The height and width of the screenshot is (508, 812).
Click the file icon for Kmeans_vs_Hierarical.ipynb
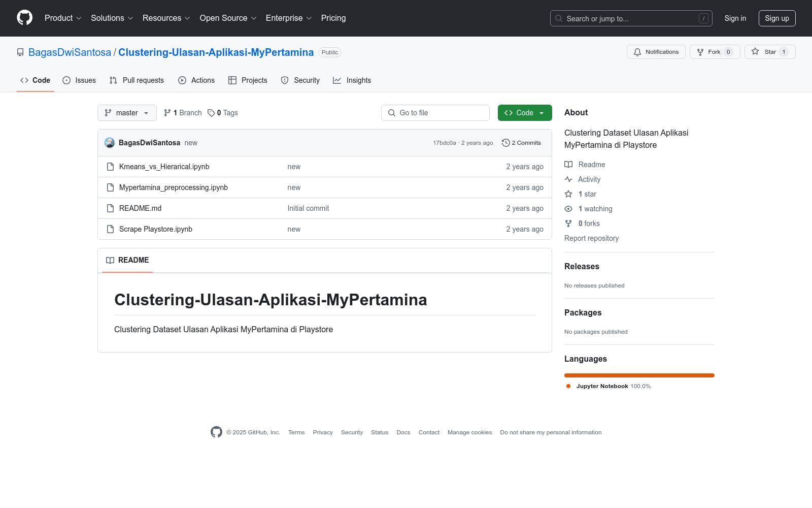click(x=110, y=167)
